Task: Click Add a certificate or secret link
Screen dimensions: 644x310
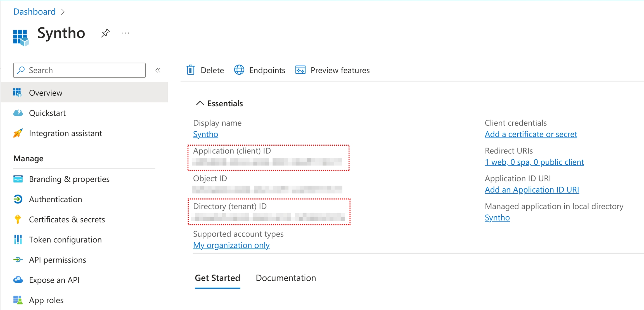Action: 531,134
